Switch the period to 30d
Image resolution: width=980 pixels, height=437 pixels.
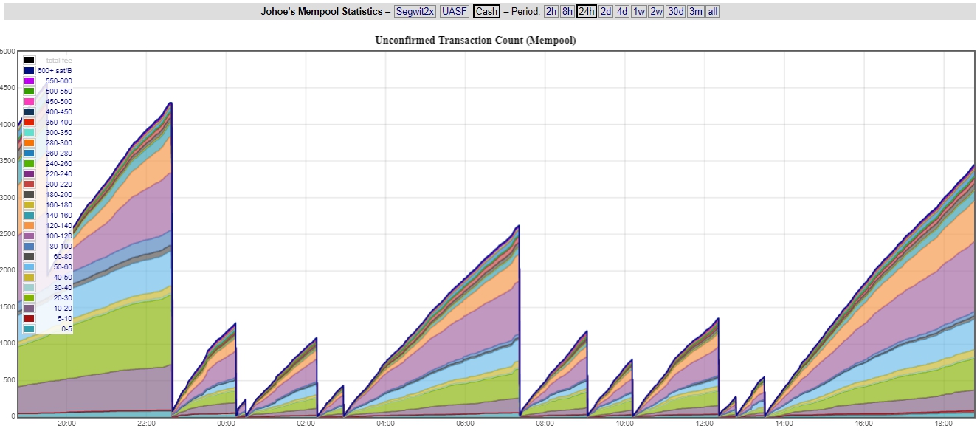coord(675,11)
